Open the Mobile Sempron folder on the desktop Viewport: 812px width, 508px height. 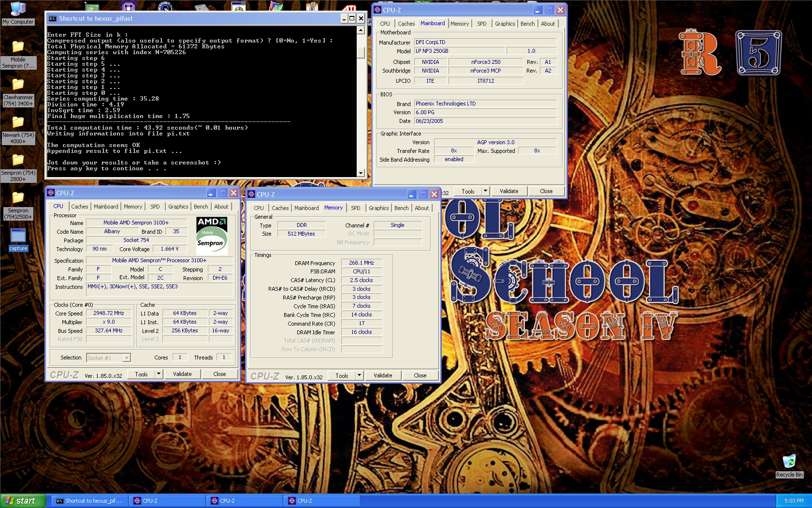18,54
